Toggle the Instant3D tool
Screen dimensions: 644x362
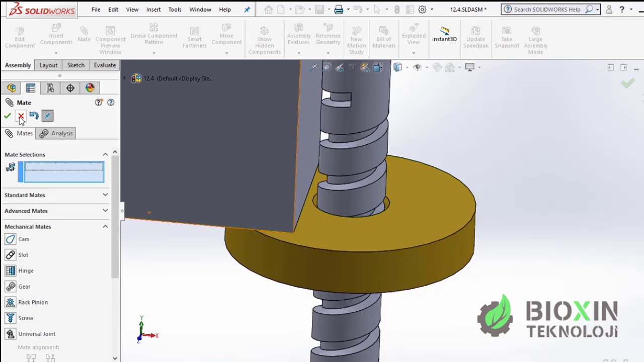(444, 35)
